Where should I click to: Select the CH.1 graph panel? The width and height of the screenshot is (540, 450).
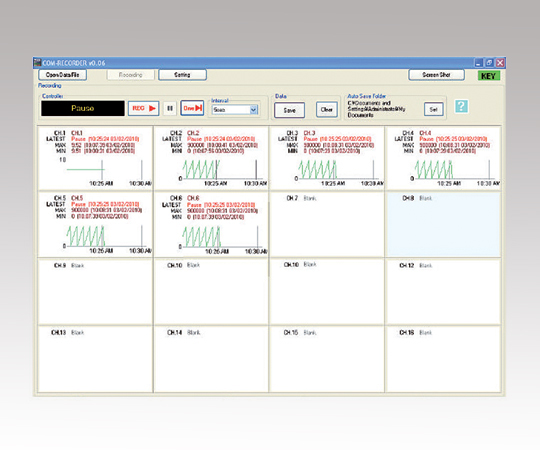click(x=95, y=158)
